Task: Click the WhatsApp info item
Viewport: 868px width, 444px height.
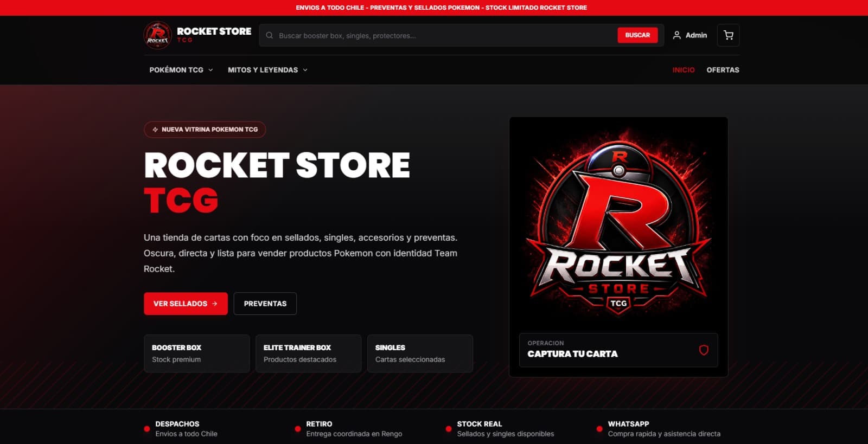Action: 659,429
